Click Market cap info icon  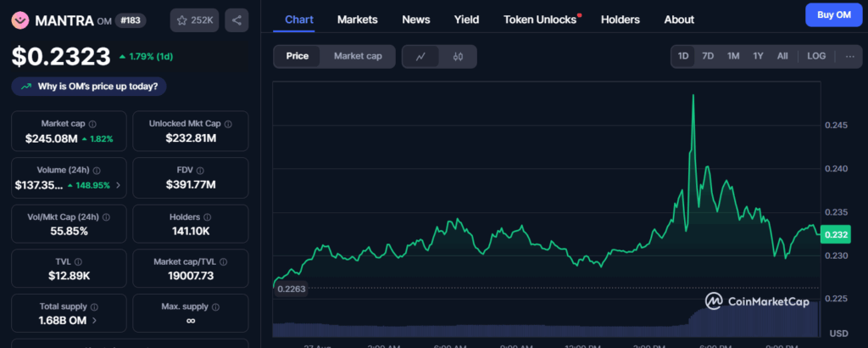[x=92, y=124]
